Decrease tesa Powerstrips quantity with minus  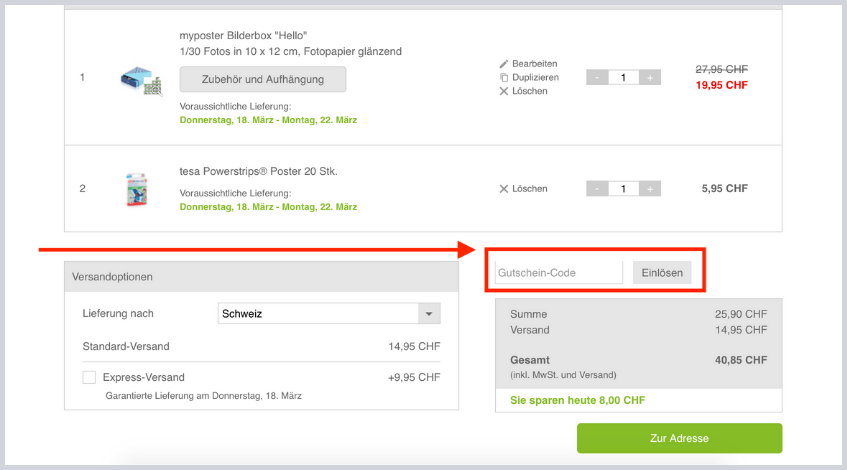coord(597,189)
